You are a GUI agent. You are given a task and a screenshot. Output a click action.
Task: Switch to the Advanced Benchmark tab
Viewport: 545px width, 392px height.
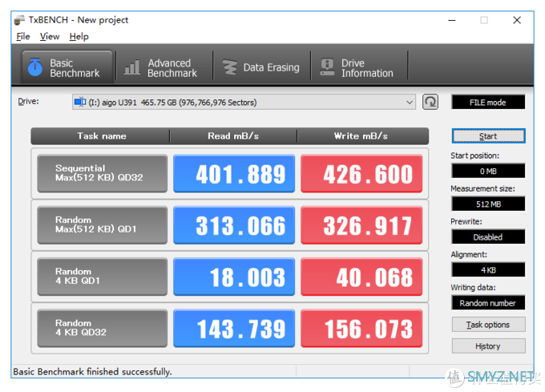pos(164,67)
